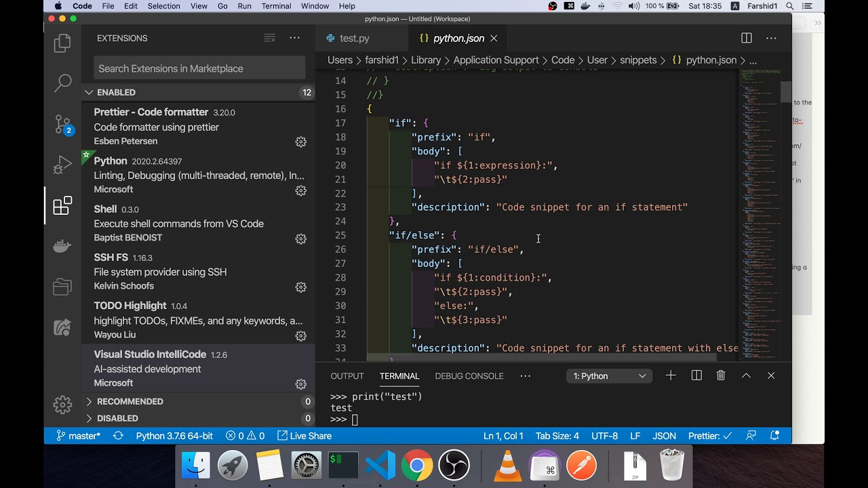
Task: Click Tab Size: 4 in status bar
Action: [557, 436]
